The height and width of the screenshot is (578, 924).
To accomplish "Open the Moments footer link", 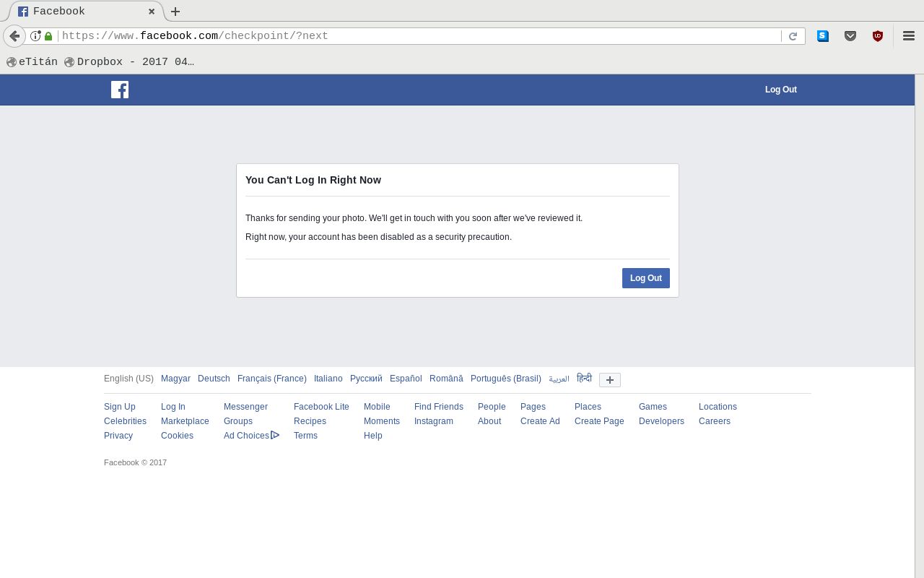I will tap(382, 421).
